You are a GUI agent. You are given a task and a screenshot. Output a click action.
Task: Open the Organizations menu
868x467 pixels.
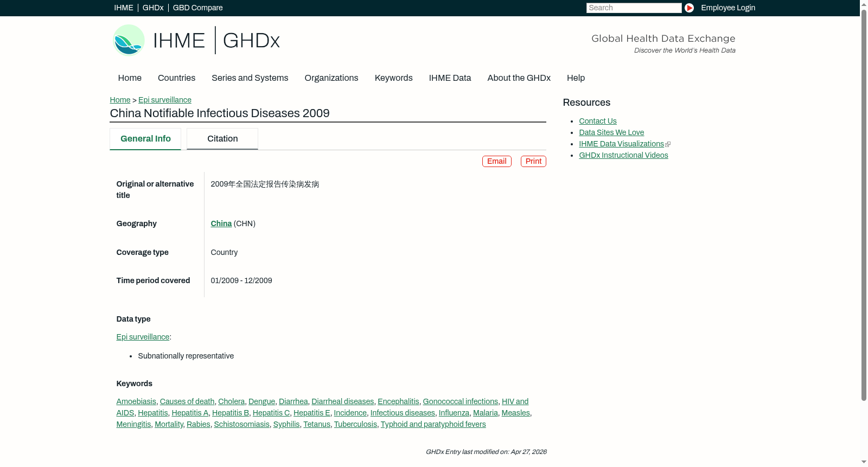pyautogui.click(x=331, y=78)
